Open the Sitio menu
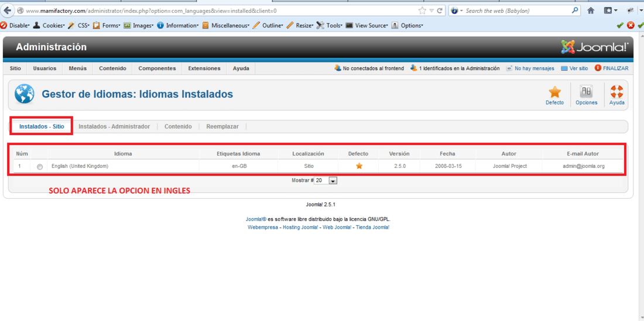Image resolution: width=644 pixels, height=321 pixels. click(x=15, y=68)
